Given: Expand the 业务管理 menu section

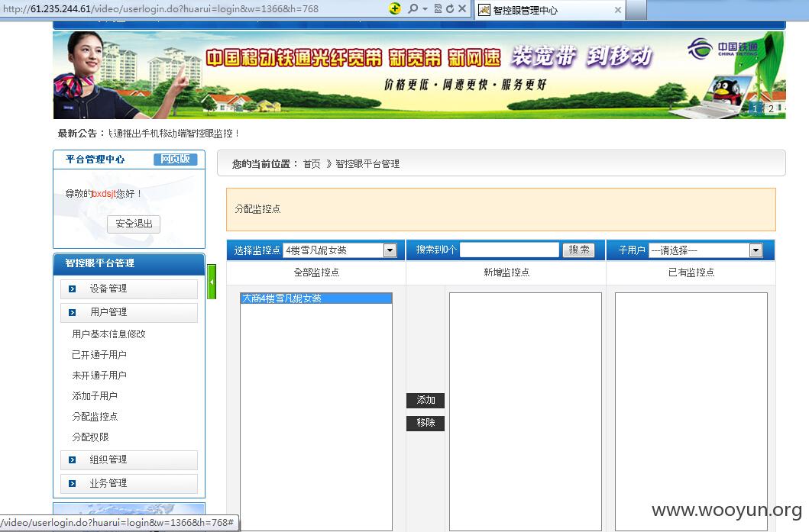Looking at the screenshot, I should 129,484.
